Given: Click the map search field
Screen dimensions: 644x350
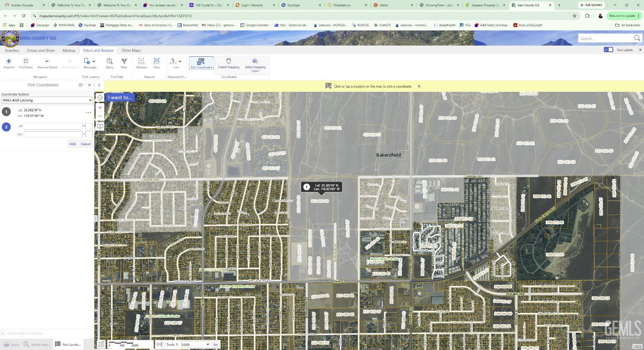Looking at the screenshot, I should [605, 38].
